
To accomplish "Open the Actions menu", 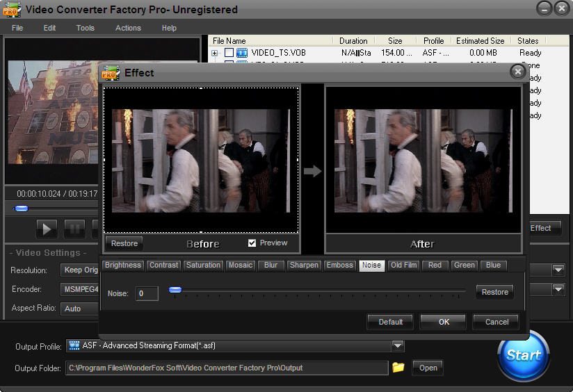I will click(x=128, y=28).
